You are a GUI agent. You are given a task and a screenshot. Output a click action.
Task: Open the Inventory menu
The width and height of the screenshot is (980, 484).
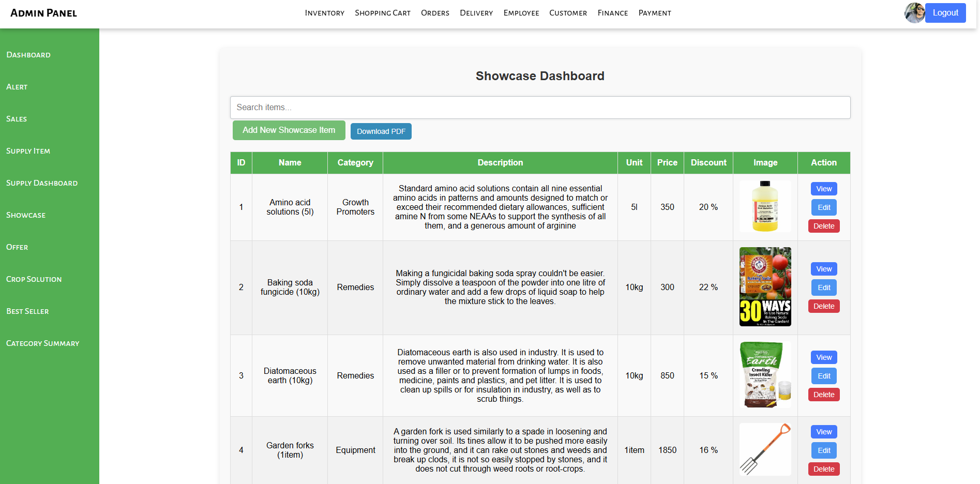(324, 13)
